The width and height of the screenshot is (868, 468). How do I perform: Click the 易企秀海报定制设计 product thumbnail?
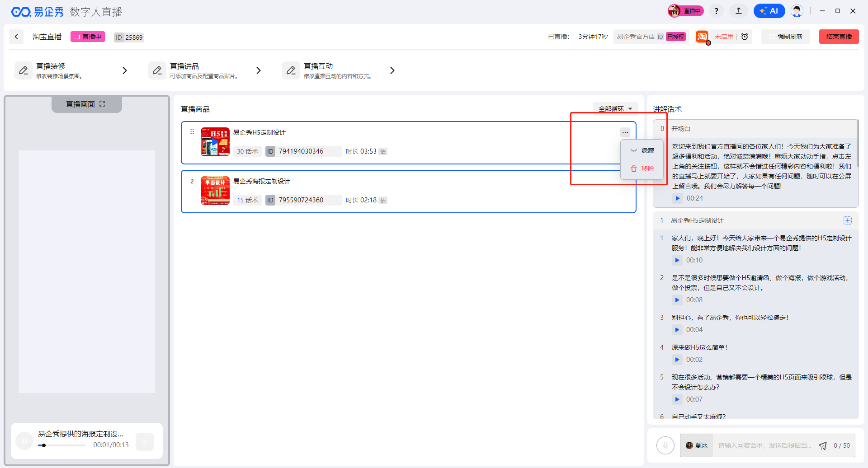tap(215, 191)
